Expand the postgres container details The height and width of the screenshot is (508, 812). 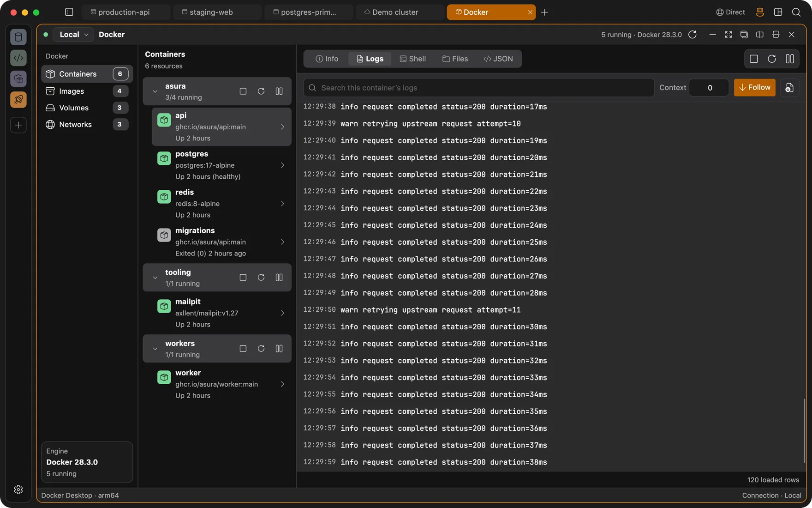[x=282, y=165]
